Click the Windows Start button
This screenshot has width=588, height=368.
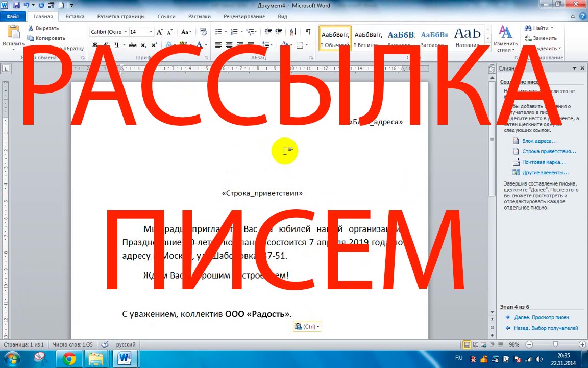12,359
